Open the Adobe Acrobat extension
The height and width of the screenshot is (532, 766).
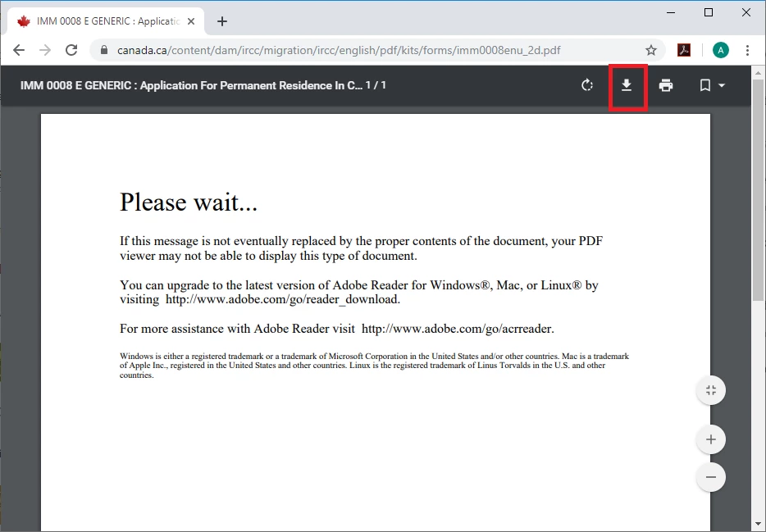(x=684, y=50)
